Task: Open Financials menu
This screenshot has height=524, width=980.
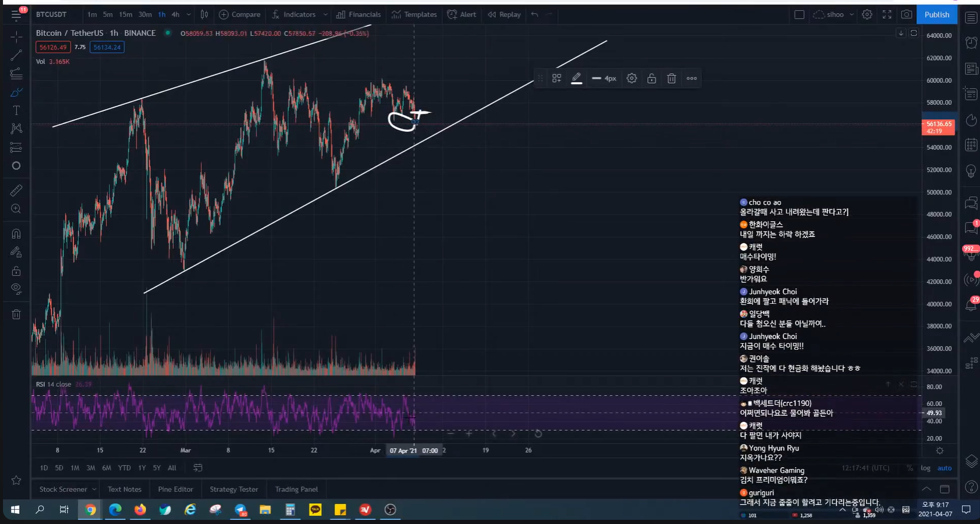Action: 358,14
